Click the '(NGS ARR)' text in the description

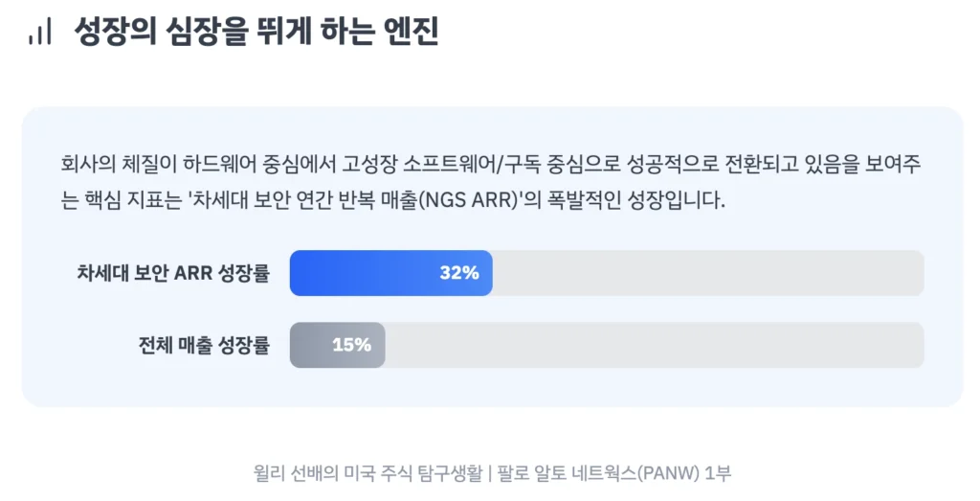(x=469, y=203)
